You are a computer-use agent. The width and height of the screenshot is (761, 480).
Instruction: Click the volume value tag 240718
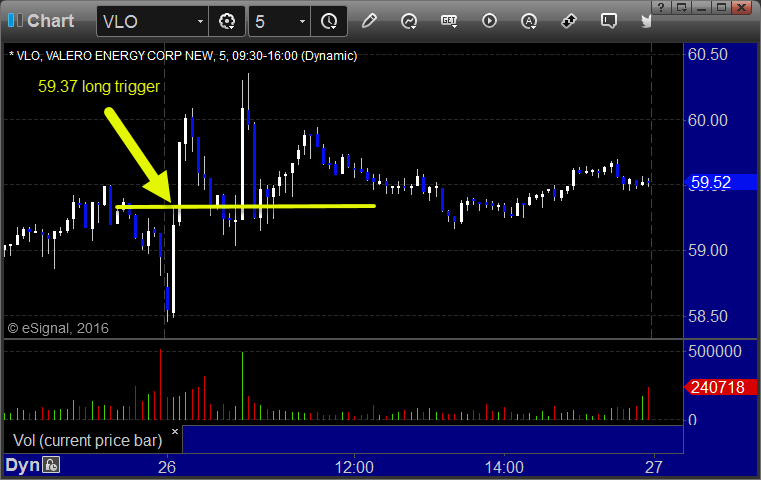[x=721, y=387]
